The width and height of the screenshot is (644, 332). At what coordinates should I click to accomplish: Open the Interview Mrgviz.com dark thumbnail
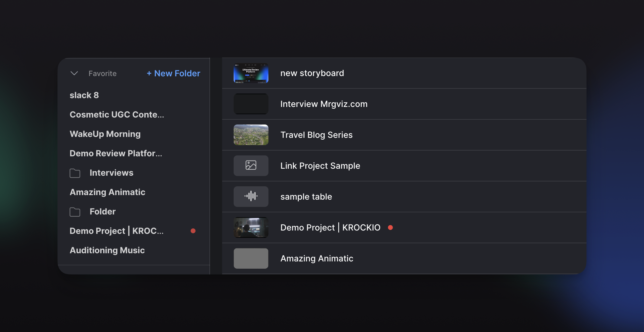pyautogui.click(x=251, y=104)
